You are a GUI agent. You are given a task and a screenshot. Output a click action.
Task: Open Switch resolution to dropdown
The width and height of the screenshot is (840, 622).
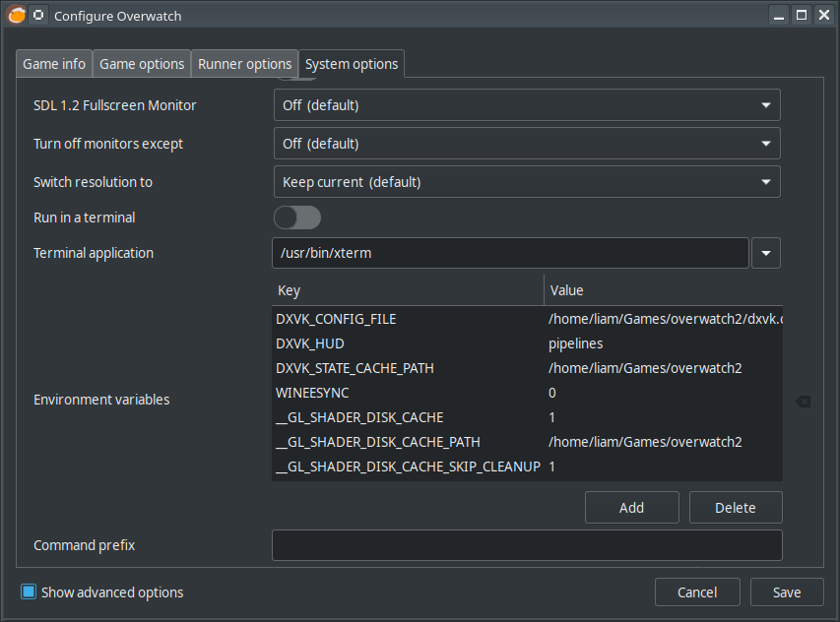[x=527, y=182]
